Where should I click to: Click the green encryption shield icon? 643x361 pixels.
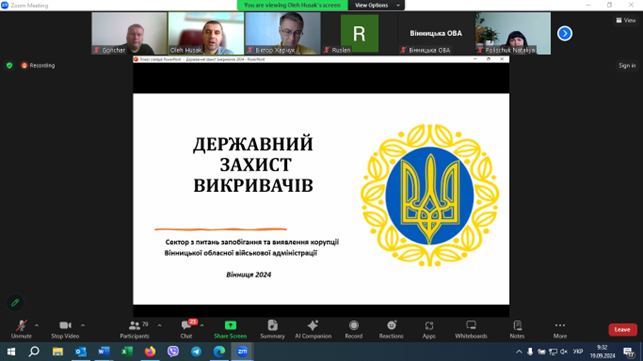tap(9, 65)
